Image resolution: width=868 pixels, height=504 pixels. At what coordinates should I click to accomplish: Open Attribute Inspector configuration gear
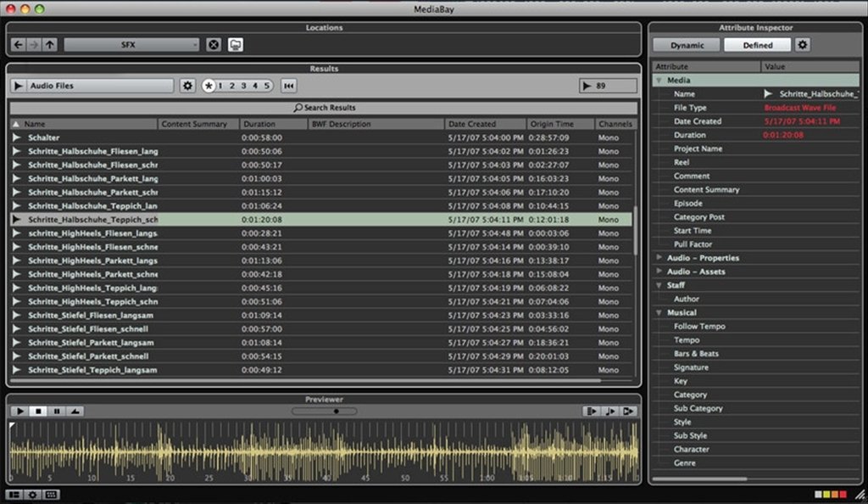click(x=803, y=45)
